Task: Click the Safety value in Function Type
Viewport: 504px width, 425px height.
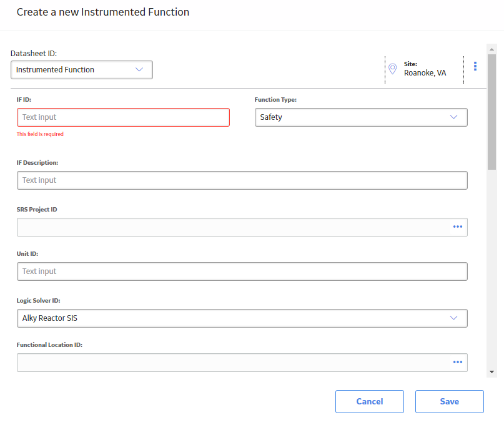Action: pyautogui.click(x=271, y=117)
